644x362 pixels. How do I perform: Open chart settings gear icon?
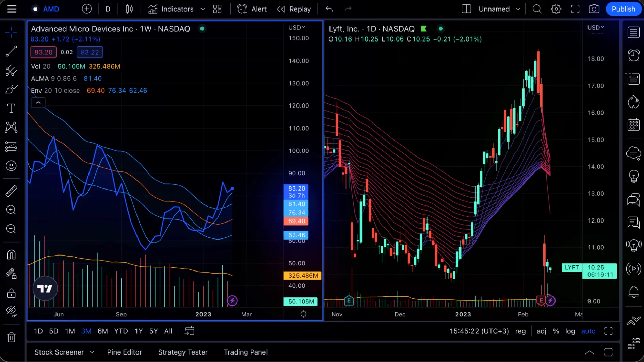coord(556,9)
